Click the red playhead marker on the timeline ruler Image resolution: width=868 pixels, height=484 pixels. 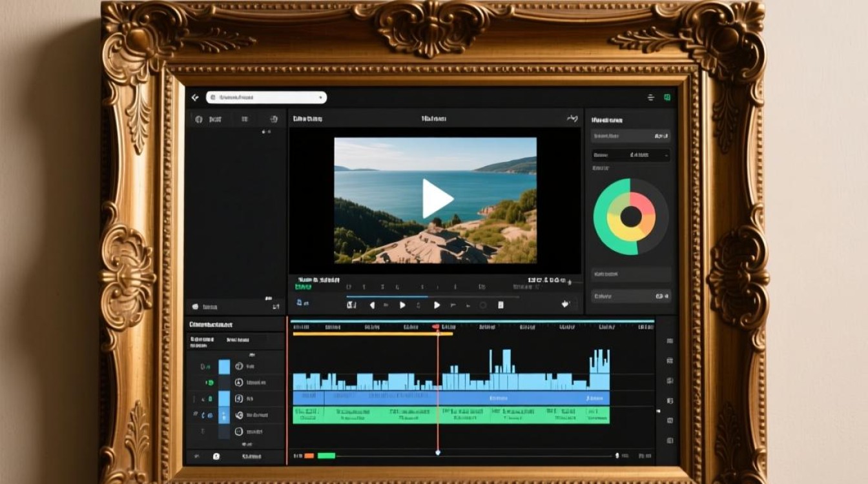pyautogui.click(x=437, y=326)
